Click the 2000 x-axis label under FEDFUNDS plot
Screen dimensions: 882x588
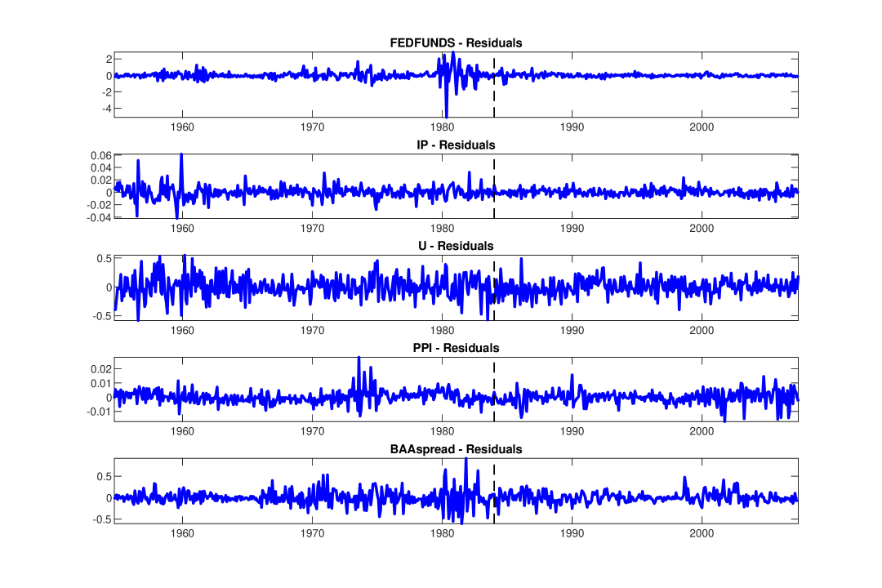702,127
